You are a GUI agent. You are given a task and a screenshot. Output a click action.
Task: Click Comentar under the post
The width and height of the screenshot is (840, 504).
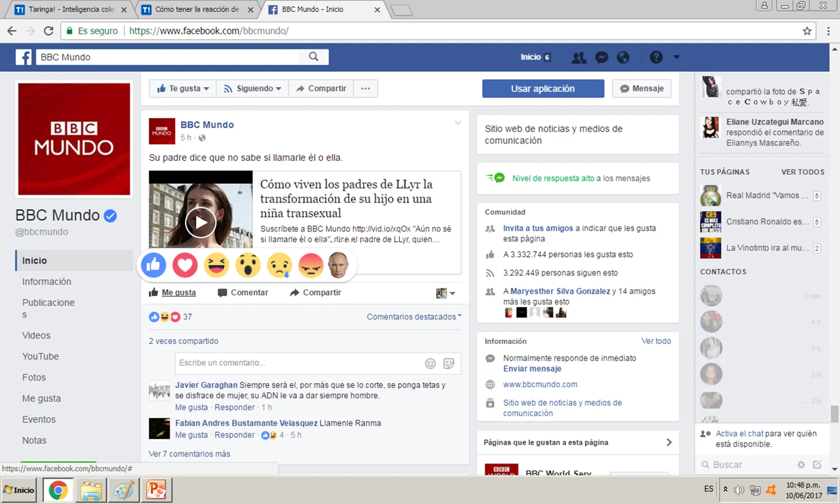(243, 292)
